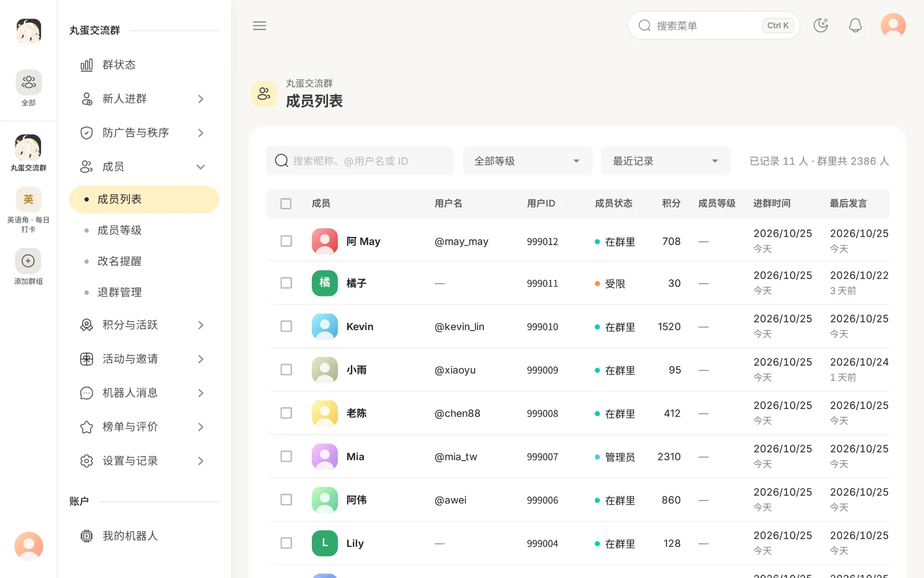Click Kevin's blue avatar
This screenshot has width=924, height=578.
[x=325, y=327]
